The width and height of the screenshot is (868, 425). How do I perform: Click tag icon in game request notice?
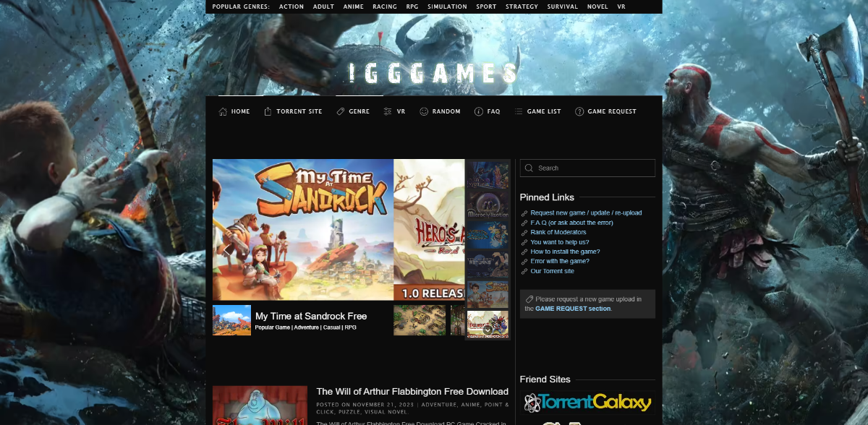[529, 299]
